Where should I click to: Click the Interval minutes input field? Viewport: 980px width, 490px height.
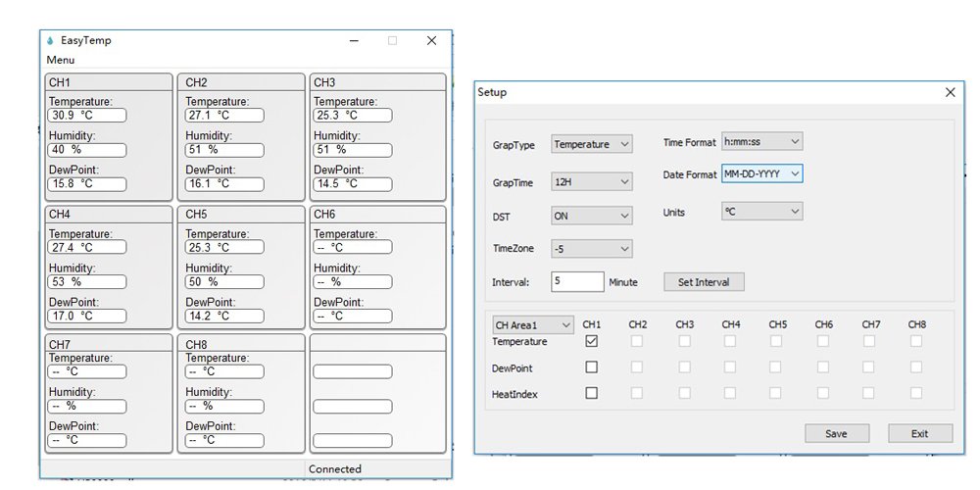577,281
